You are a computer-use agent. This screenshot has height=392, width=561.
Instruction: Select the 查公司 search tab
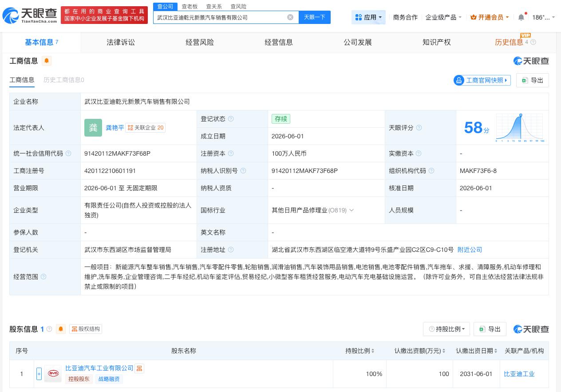[166, 6]
